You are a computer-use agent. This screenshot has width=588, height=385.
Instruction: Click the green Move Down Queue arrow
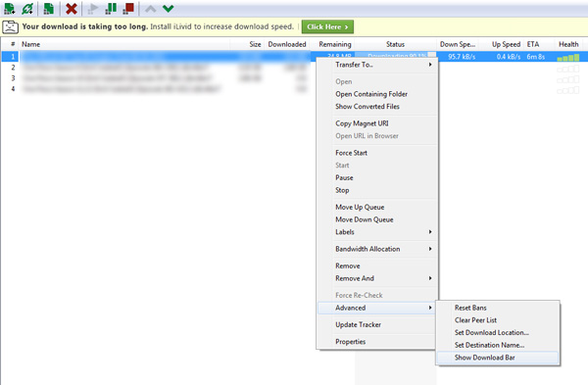pos(168,8)
